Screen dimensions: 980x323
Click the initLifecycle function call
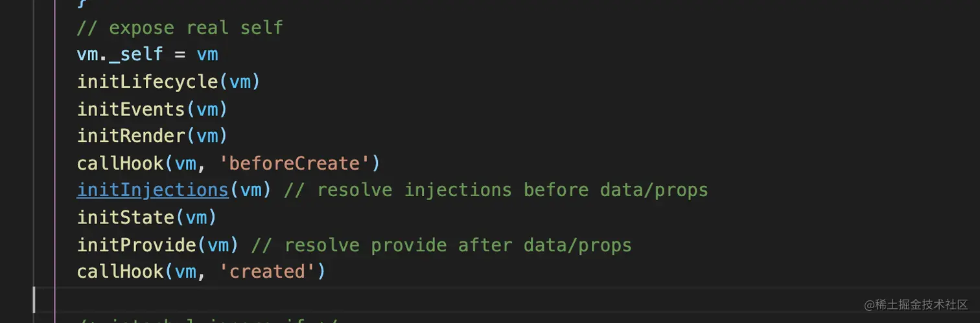147,82
